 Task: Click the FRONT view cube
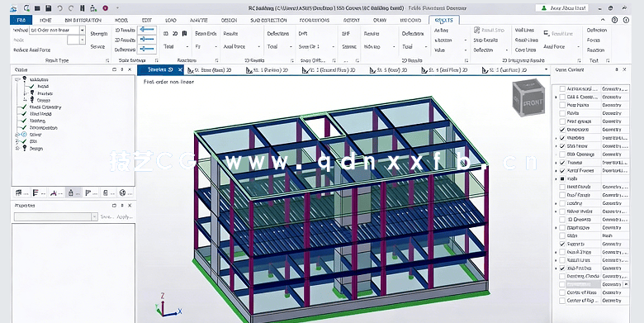coord(528,98)
